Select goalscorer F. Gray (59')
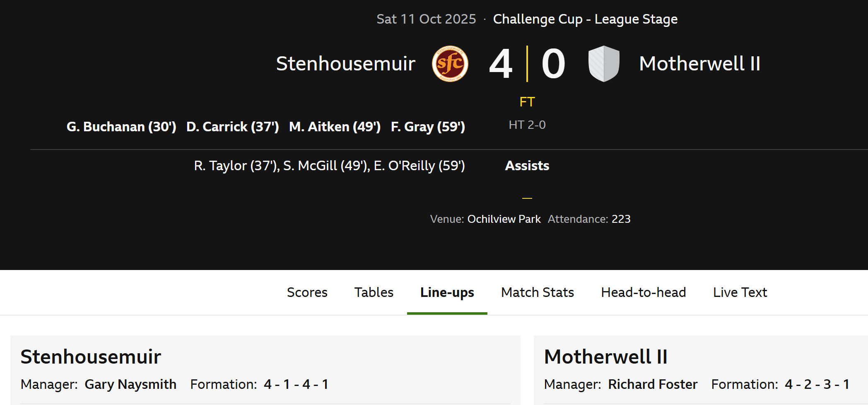Image resolution: width=868 pixels, height=405 pixels. point(428,127)
